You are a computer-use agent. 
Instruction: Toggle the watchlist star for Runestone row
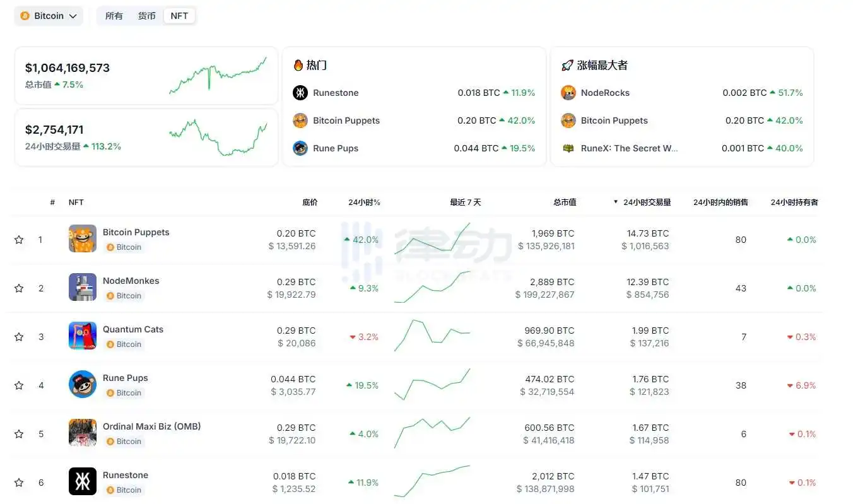pos(19,483)
